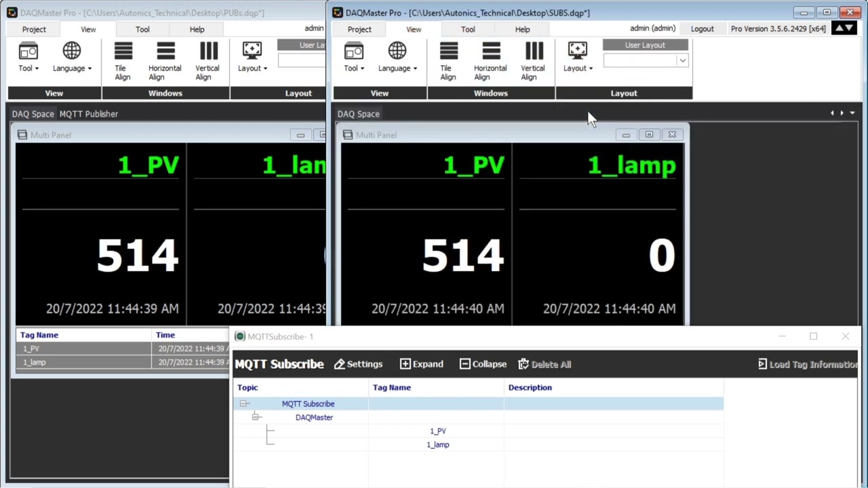Apply Tile Align in PUBs window

point(123,61)
